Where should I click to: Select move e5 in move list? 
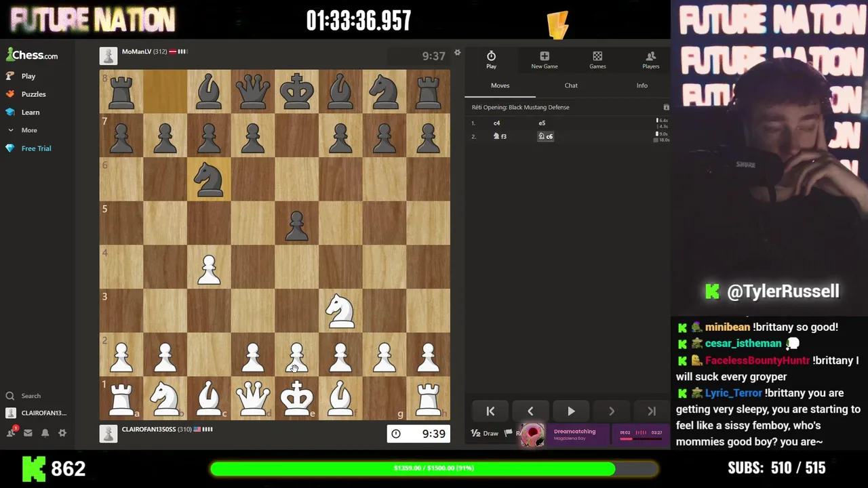point(542,123)
